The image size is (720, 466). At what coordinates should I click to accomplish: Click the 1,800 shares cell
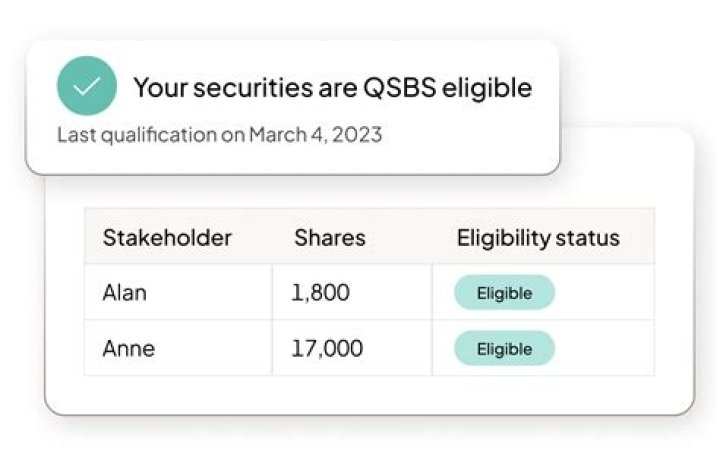tap(320, 293)
